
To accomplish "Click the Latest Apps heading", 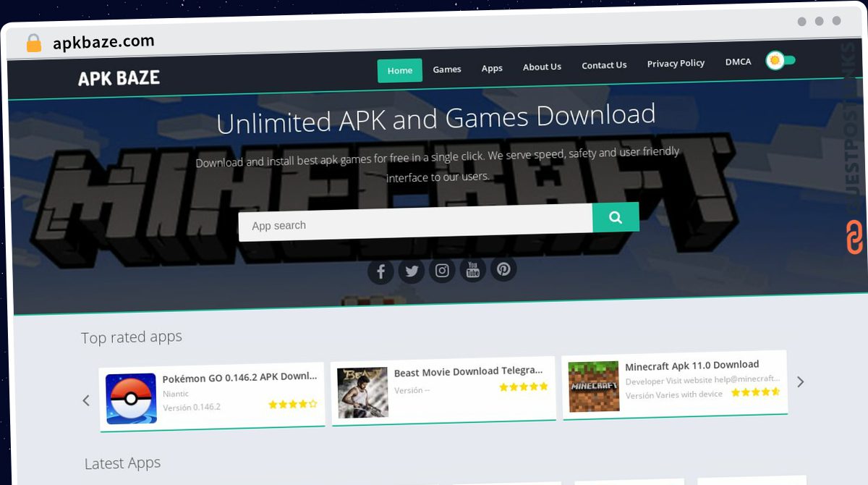I will pyautogui.click(x=122, y=463).
